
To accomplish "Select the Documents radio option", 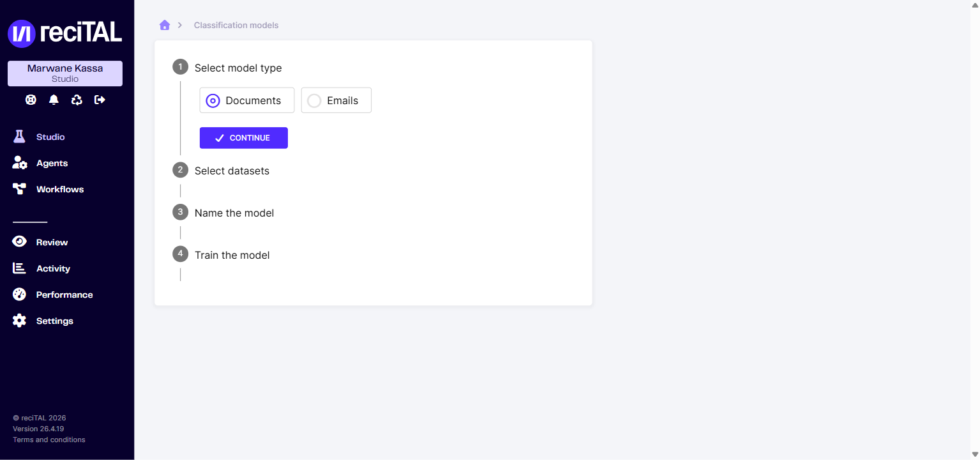I will coord(247,100).
